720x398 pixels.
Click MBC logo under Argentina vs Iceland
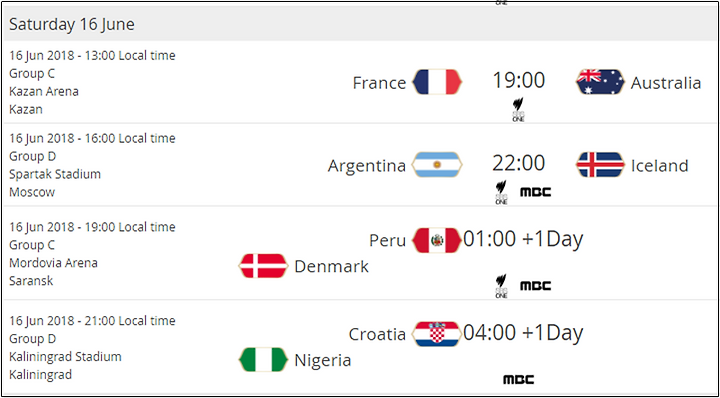(535, 192)
